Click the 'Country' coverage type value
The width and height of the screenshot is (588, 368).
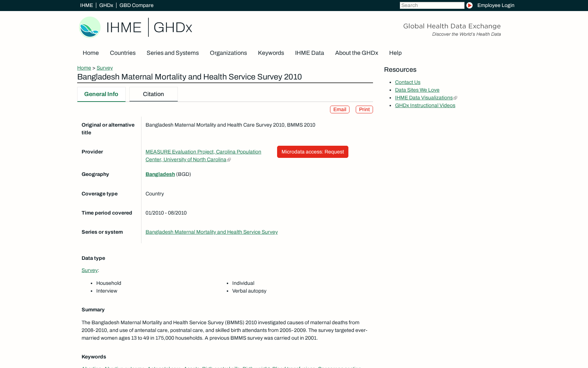pos(155,194)
